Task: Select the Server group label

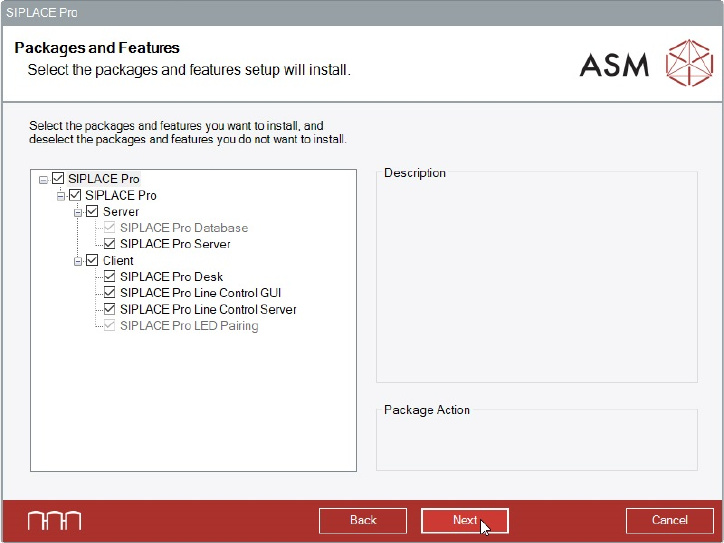Action: (121, 211)
